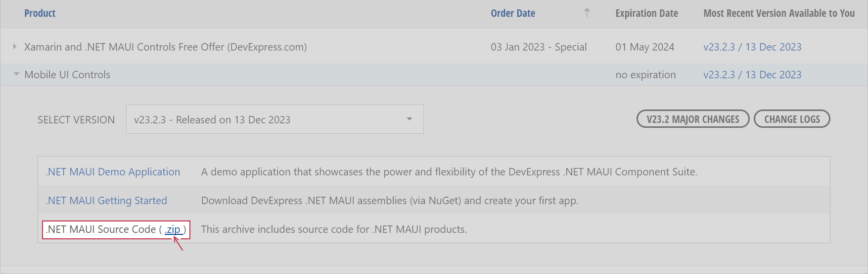Click the Order Date sort arrow icon

(587, 13)
